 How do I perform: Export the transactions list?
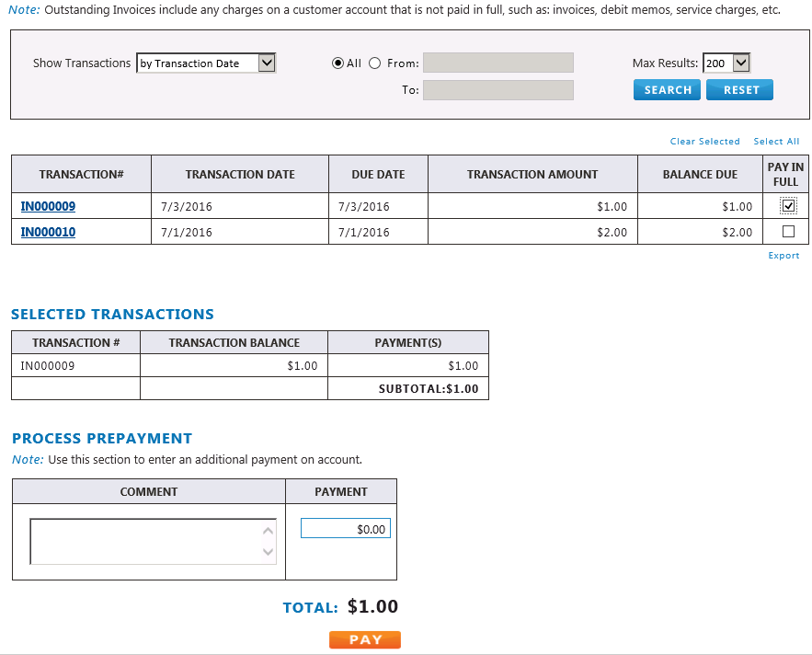click(x=783, y=256)
